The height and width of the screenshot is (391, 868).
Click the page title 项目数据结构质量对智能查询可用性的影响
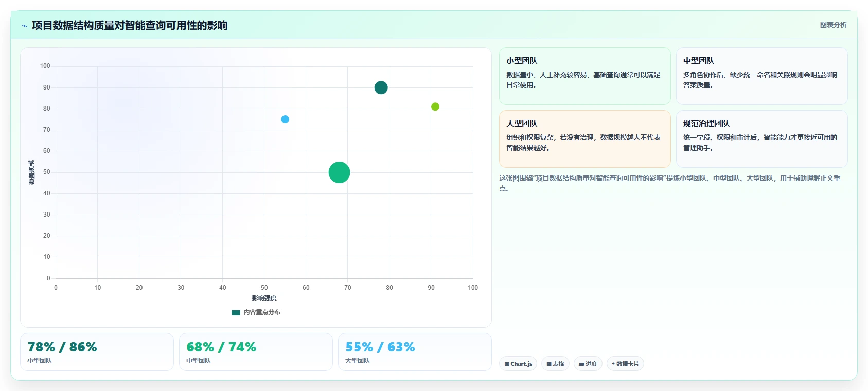click(x=130, y=26)
